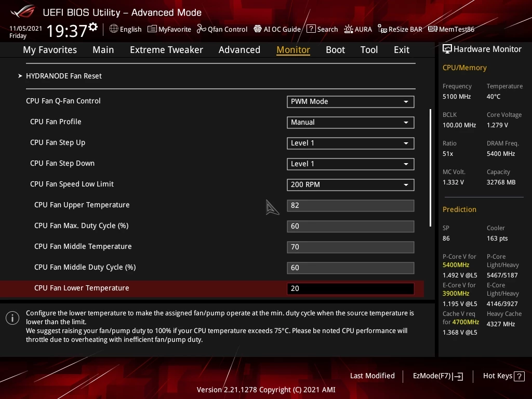
Task: Expand HYDRANODE Fan Reset submenu
Action: (x=64, y=76)
